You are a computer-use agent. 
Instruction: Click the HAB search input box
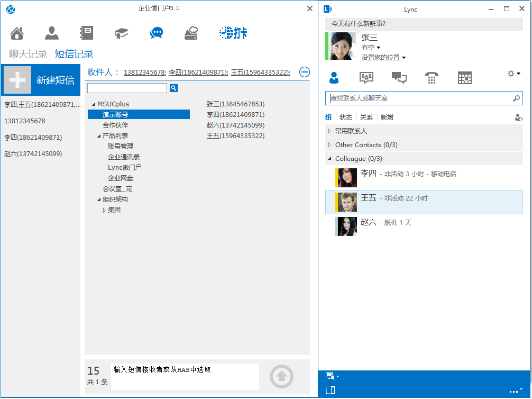click(127, 88)
